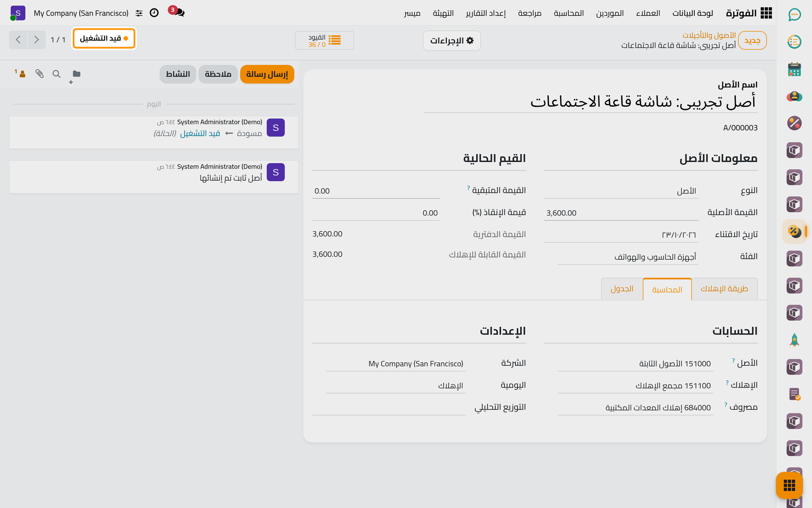Open الموردين menu
Image resolution: width=812 pixels, height=508 pixels.
[x=610, y=13]
